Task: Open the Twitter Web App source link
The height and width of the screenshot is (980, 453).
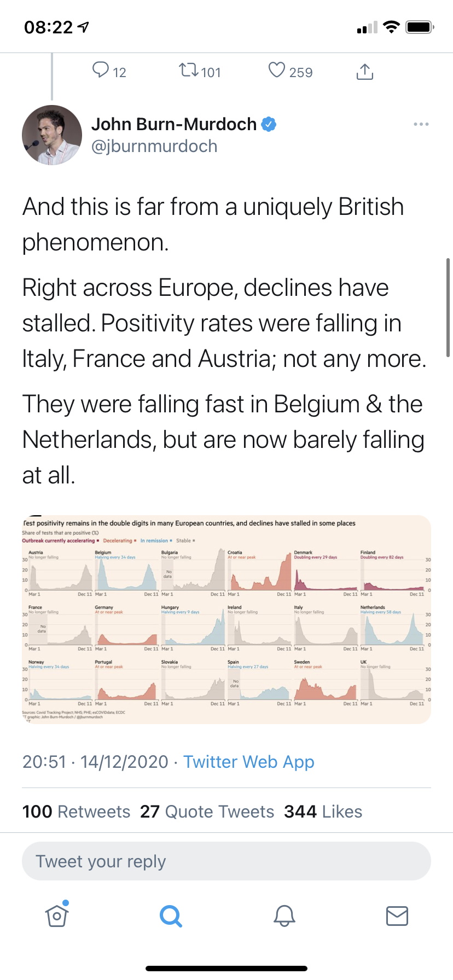Action: pos(249,762)
